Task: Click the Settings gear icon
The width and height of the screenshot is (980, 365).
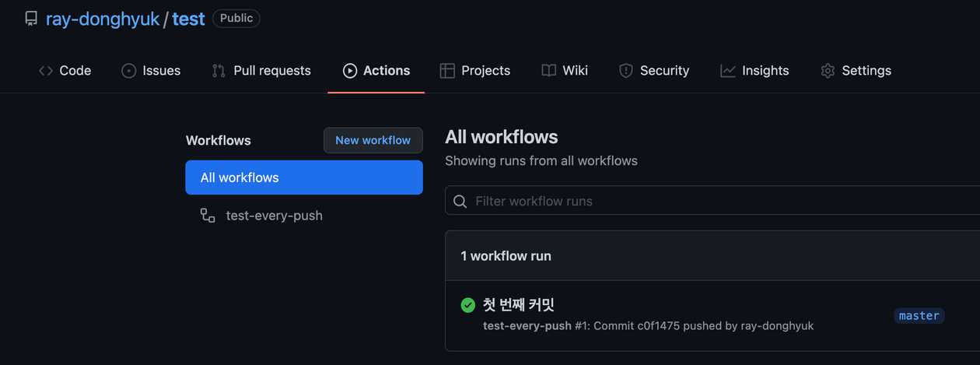Action: pos(828,71)
